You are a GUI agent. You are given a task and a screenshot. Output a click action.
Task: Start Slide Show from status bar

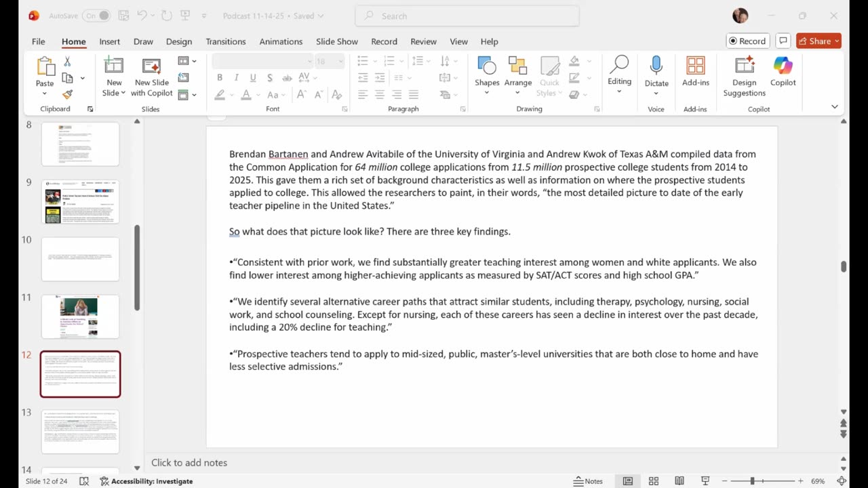coord(705,481)
